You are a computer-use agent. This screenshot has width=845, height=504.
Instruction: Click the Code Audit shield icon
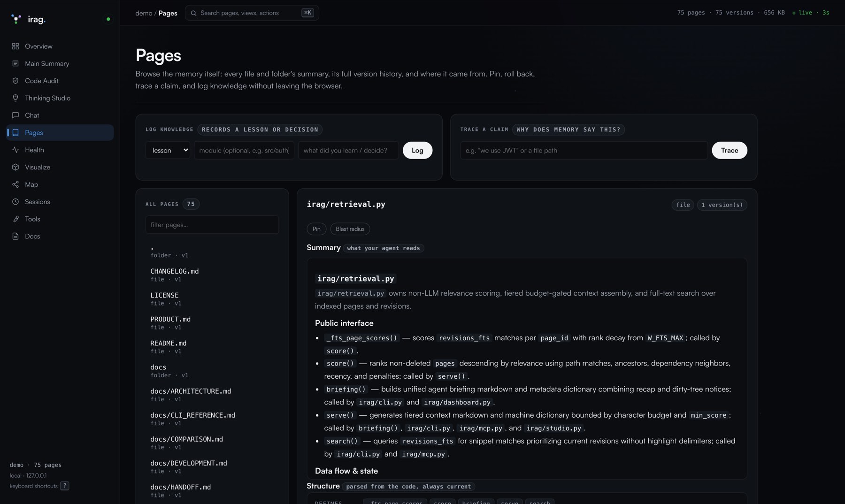pyautogui.click(x=15, y=81)
